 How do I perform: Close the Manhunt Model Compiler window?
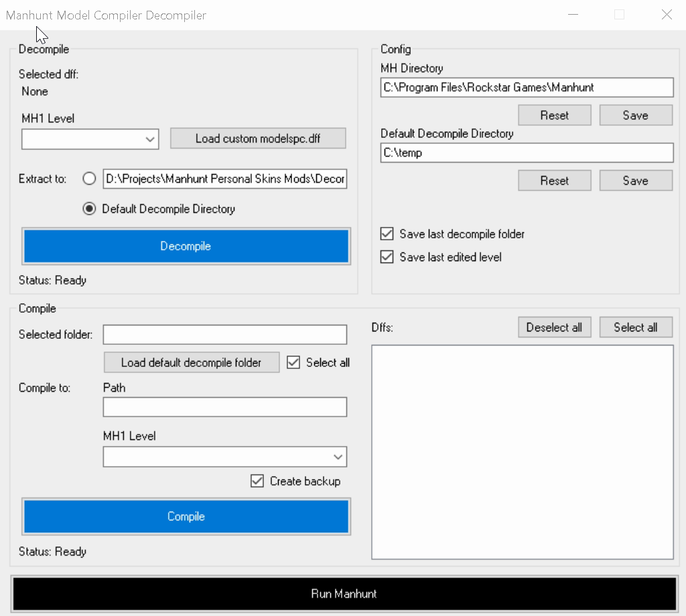[667, 15]
